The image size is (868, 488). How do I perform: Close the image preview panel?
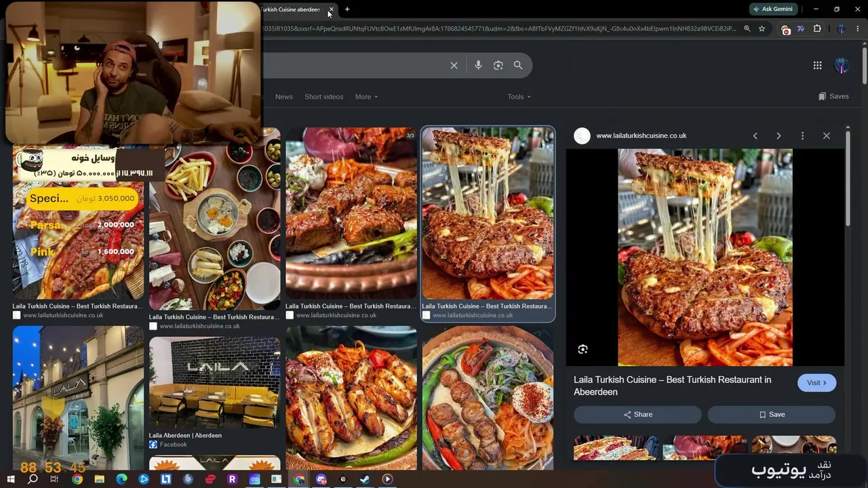[826, 136]
